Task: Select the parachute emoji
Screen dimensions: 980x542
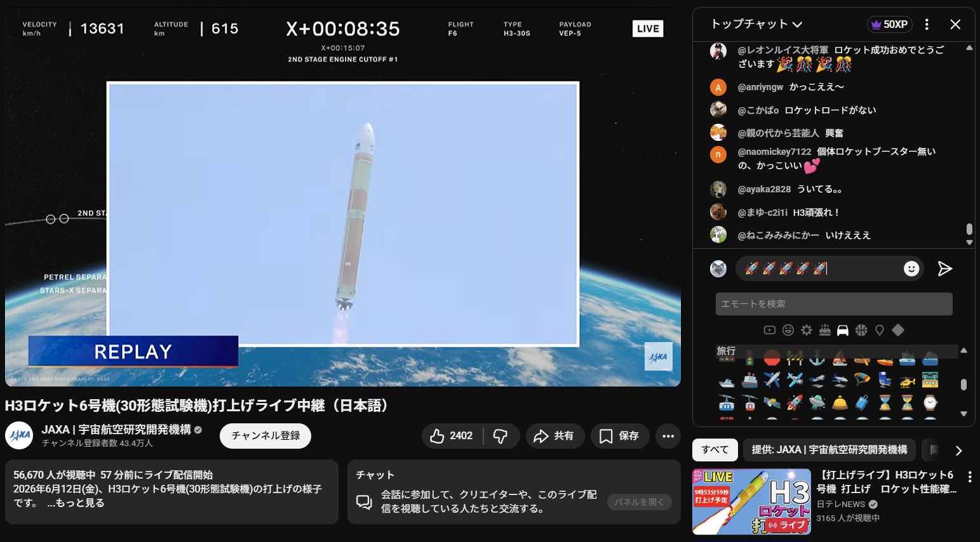Action: pos(862,380)
